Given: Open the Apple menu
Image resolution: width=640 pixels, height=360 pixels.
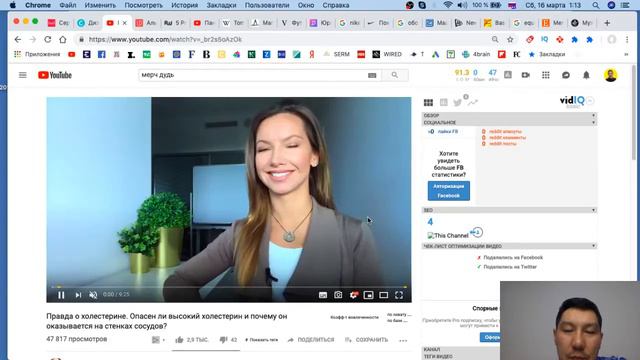Looking at the screenshot, I should 13,5.
